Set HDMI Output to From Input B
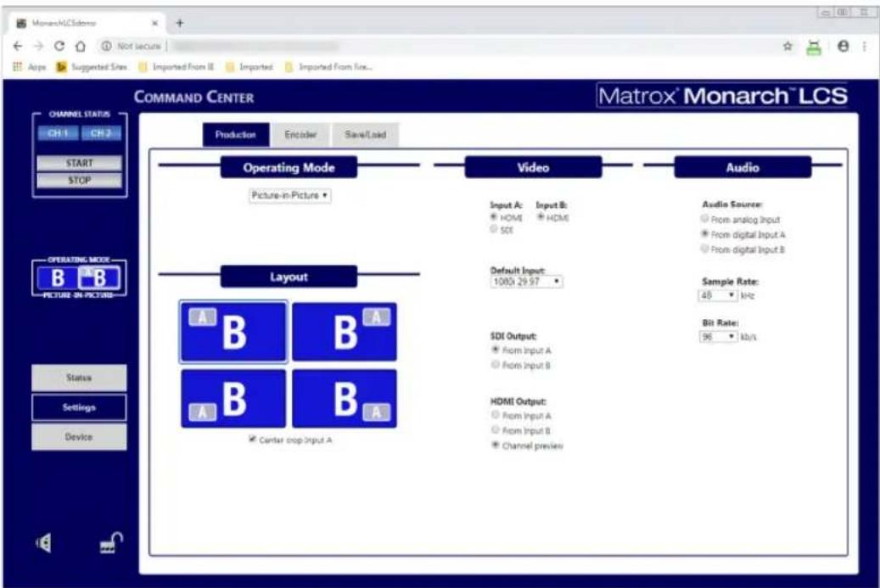 (x=495, y=430)
